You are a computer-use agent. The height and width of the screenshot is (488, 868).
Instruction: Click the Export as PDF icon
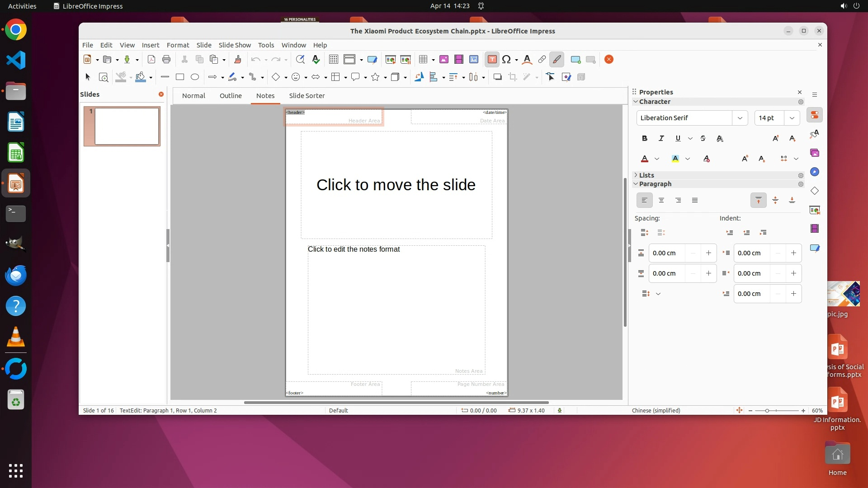(151, 60)
